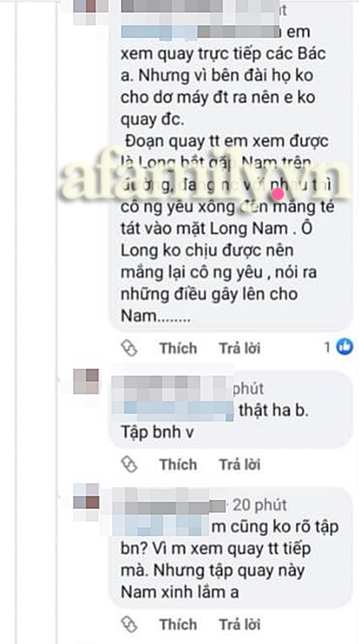Reply to the first comment with "Trả lời"
This screenshot has height=644, width=359.
point(239,348)
